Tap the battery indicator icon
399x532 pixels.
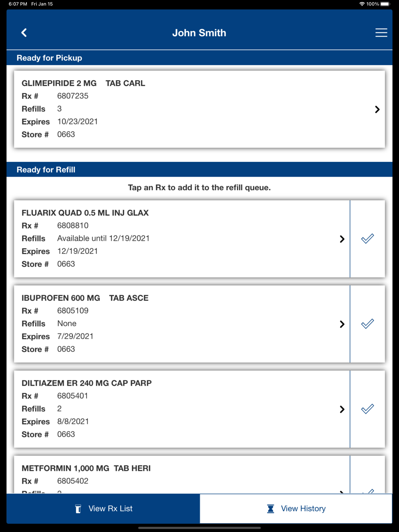click(x=385, y=4)
